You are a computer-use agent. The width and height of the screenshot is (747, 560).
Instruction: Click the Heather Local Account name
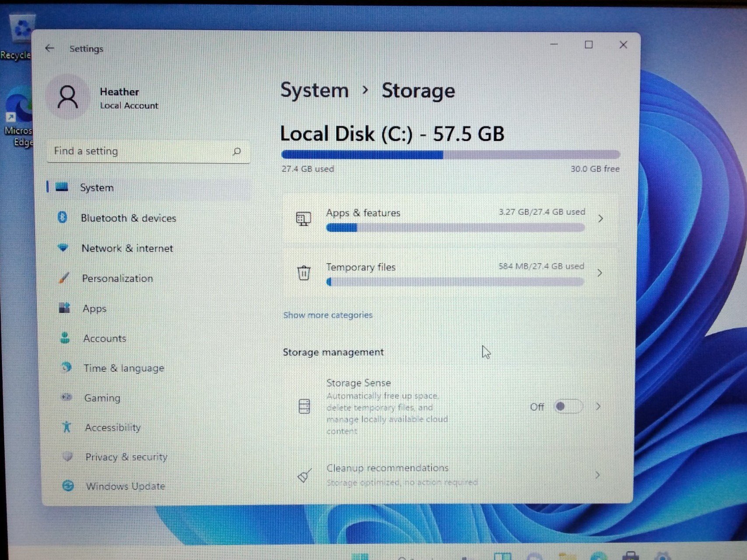tap(129, 98)
